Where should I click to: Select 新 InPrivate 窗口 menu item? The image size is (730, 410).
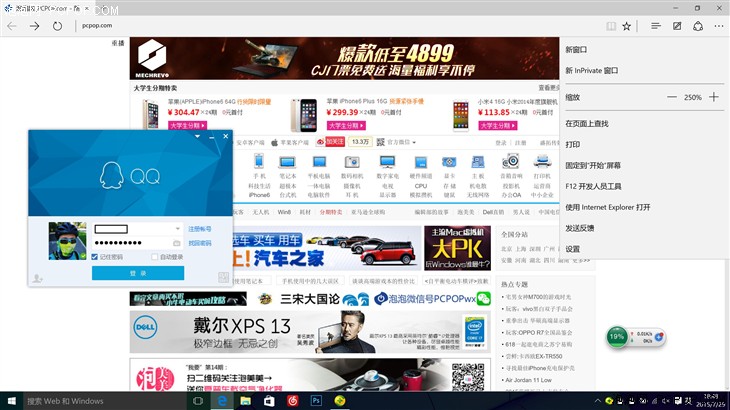pos(592,70)
